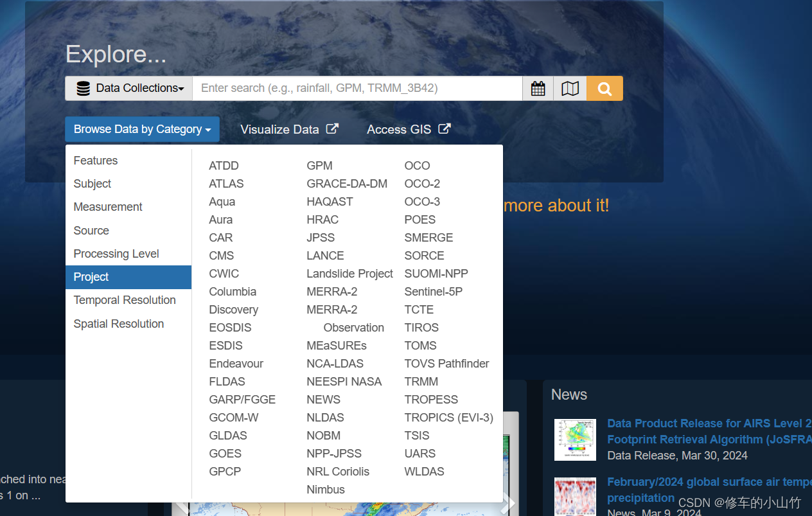Image resolution: width=812 pixels, height=516 pixels.
Task: Choose the Nimbus project
Action: tap(326, 490)
